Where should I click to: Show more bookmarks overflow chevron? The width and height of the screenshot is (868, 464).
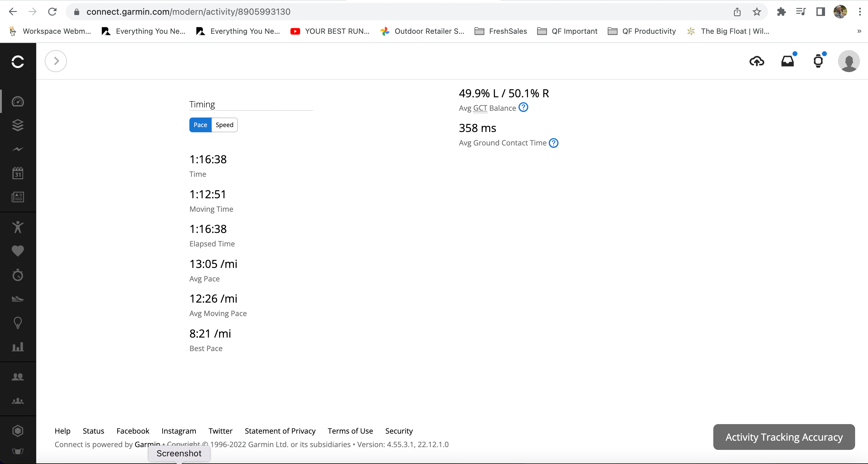(859, 31)
